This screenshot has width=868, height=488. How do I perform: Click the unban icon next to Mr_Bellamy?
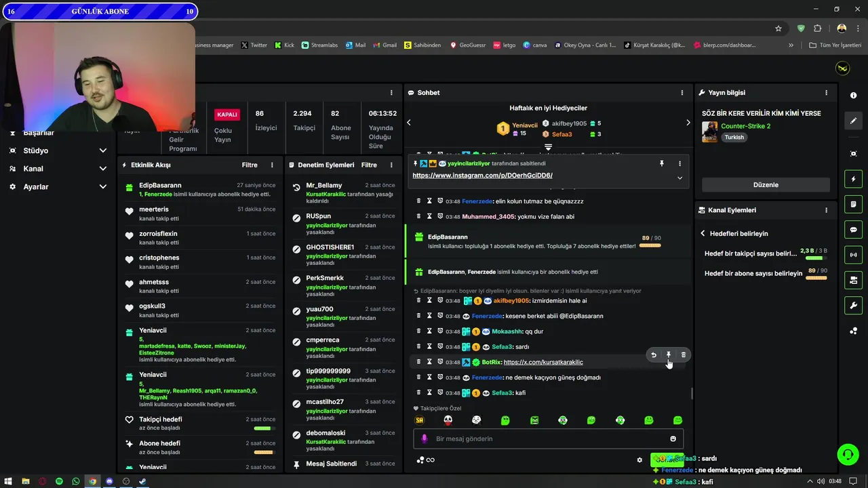tap(296, 188)
